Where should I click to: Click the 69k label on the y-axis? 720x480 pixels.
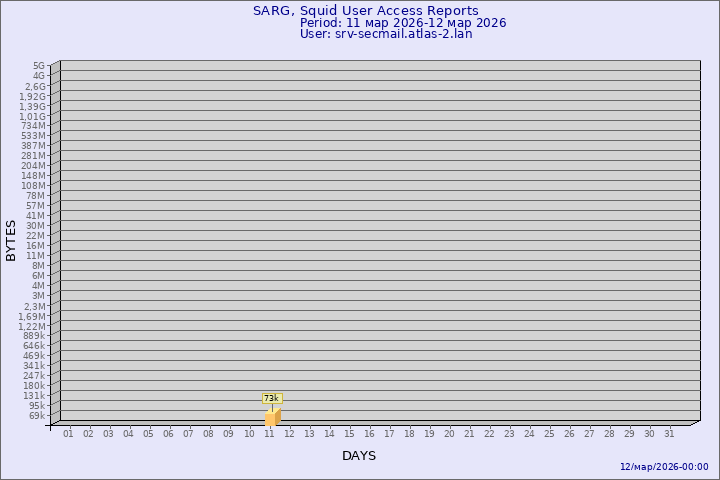36,416
